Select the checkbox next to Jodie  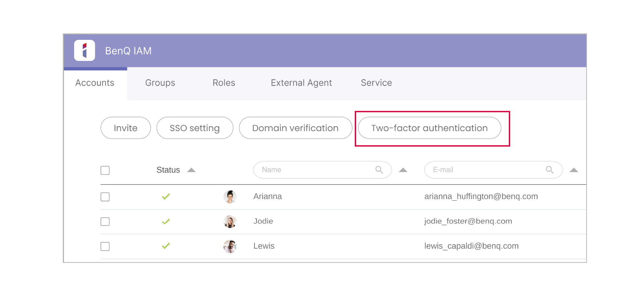click(105, 222)
